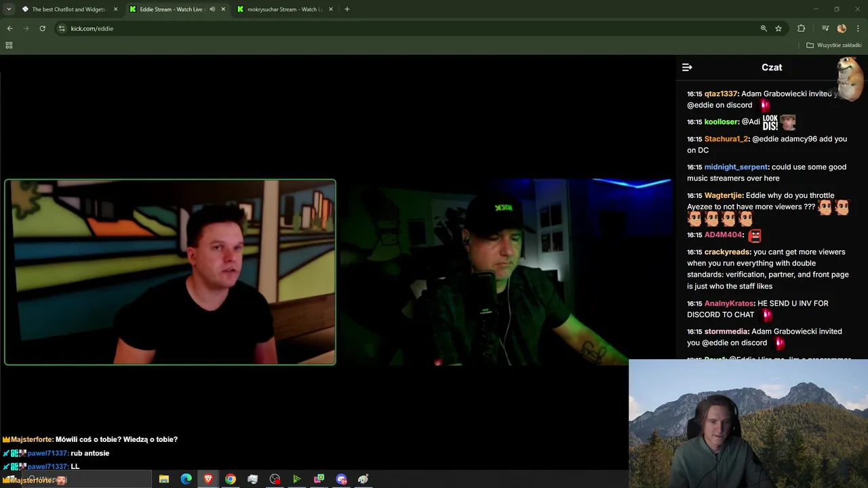Open Discord from the taskbar
This screenshot has height=488, width=868.
(341, 479)
